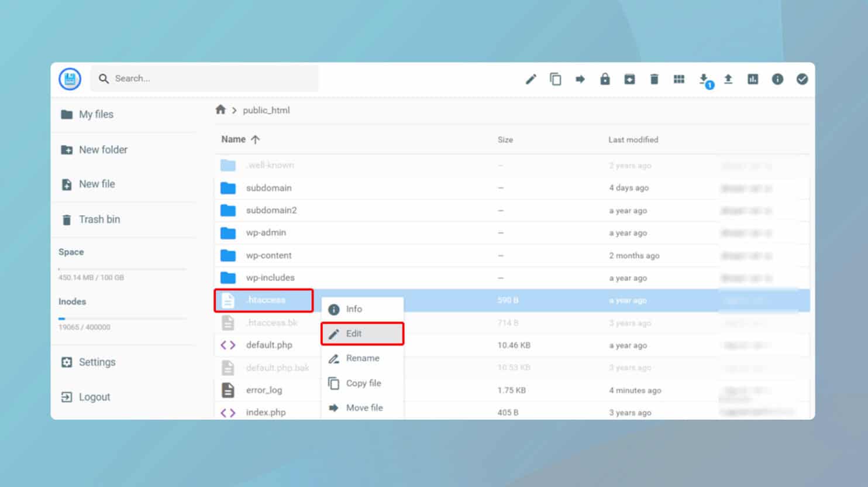This screenshot has width=868, height=487.
Task: Click the download icon with badge
Action: (x=705, y=80)
